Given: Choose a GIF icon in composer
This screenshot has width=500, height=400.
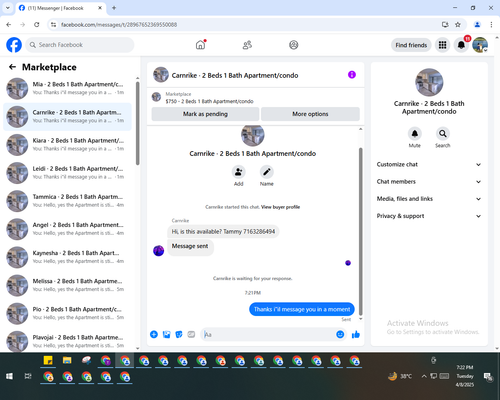Looking at the screenshot, I should click(x=191, y=334).
